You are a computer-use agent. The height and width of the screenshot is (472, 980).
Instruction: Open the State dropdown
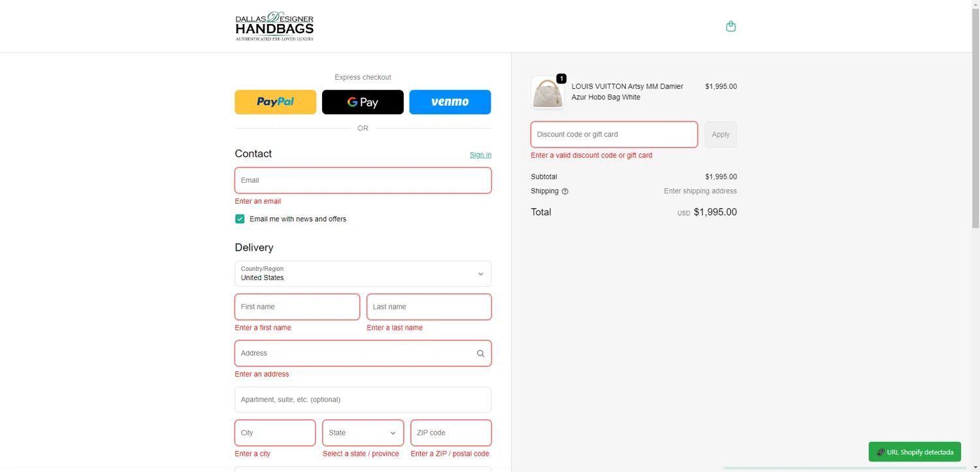pyautogui.click(x=363, y=433)
